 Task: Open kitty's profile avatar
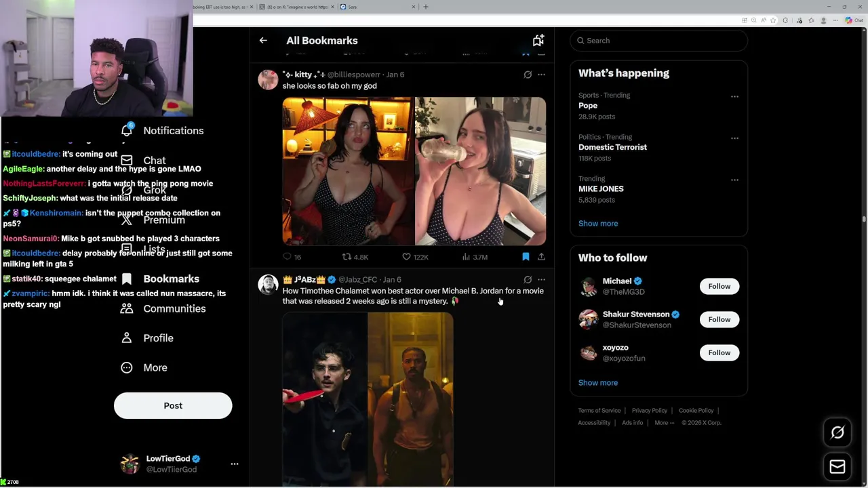268,80
